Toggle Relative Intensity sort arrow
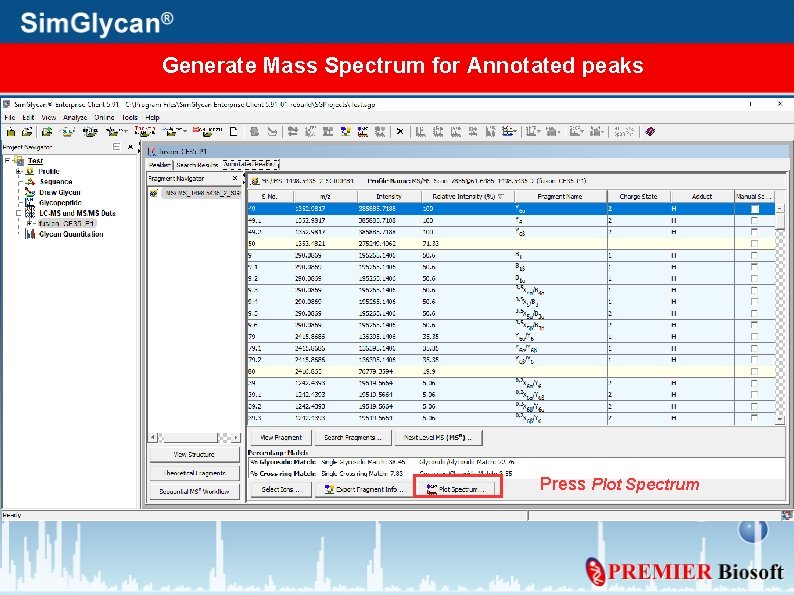This screenshot has height=595, width=794. tap(501, 196)
